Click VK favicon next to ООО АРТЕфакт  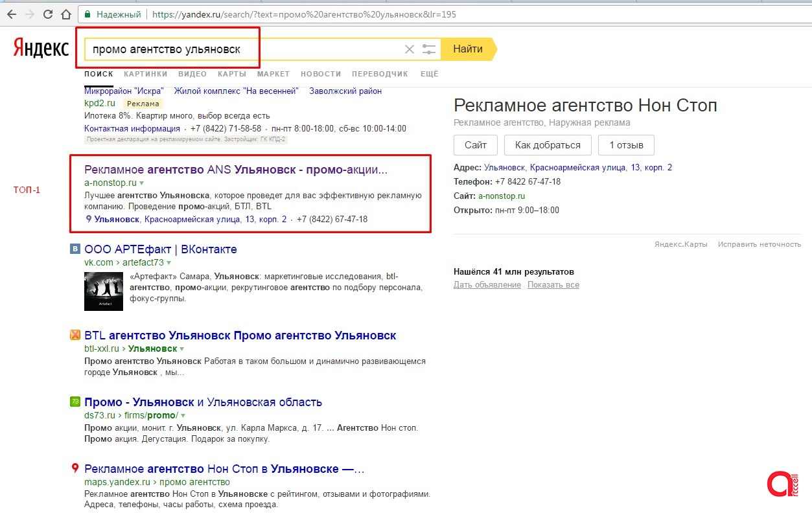tap(75, 249)
